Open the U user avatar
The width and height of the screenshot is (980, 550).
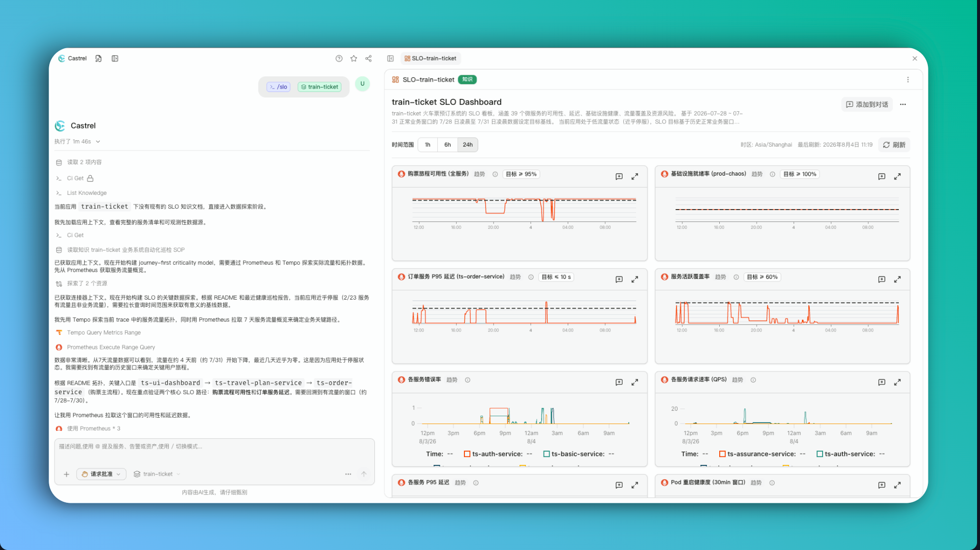(363, 84)
